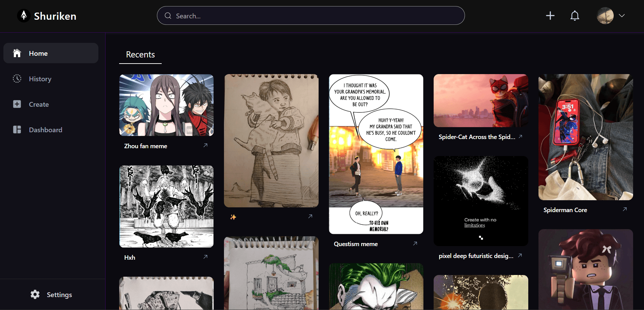This screenshot has height=310, width=644.
Task: Go to Home in sidebar
Action: point(51,53)
